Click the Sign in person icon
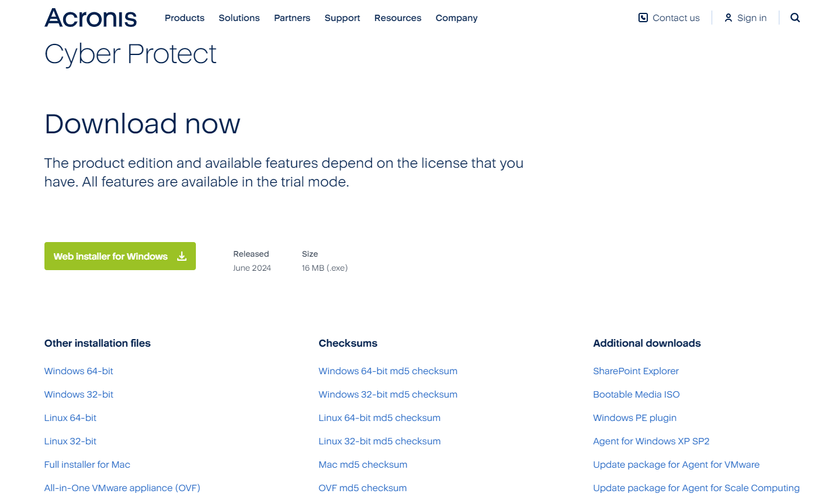818x504 pixels. pyautogui.click(x=728, y=18)
